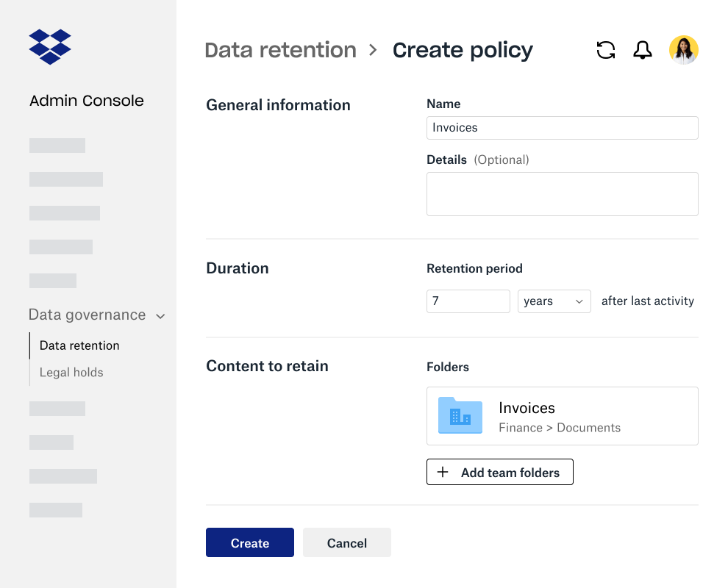Select Data retention in the sidebar
The height and width of the screenshot is (588, 728).
pyautogui.click(x=79, y=345)
